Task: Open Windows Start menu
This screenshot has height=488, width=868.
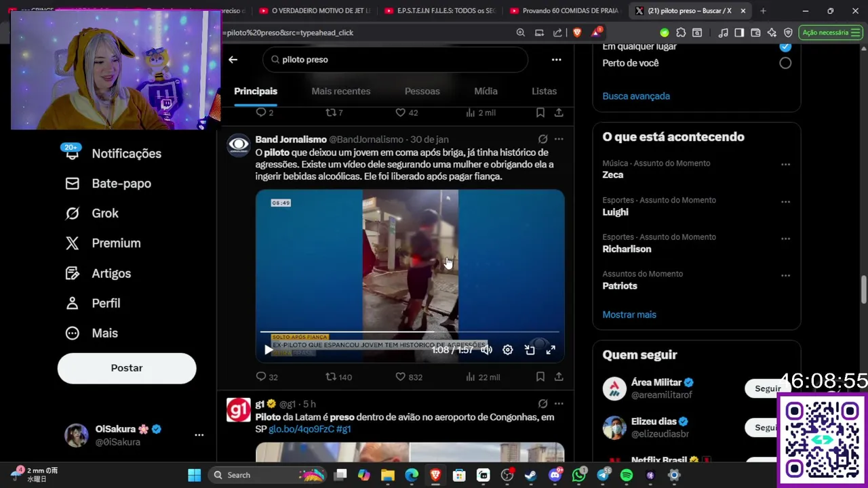Action: click(195, 475)
